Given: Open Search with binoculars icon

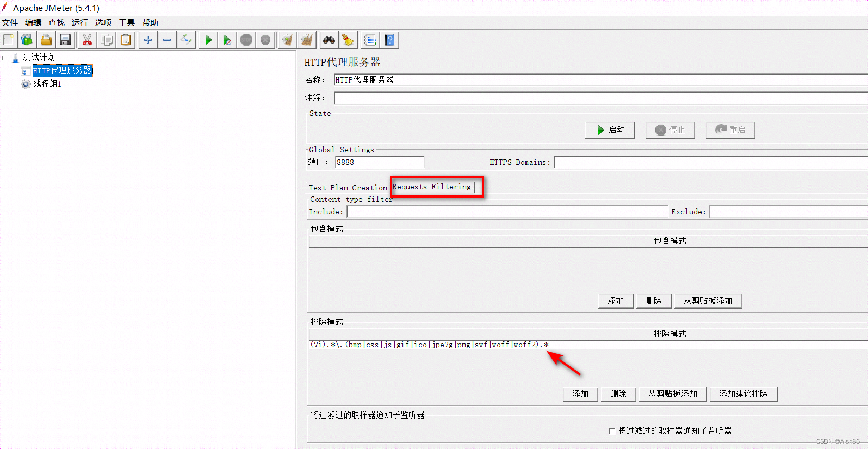Looking at the screenshot, I should click(329, 40).
